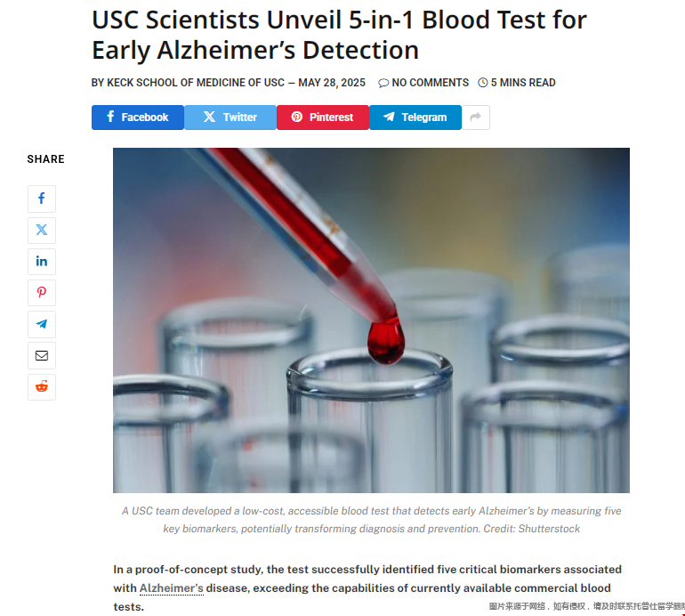The image size is (685, 616).
Task: Jump to No Comments section
Action: pyautogui.click(x=430, y=83)
